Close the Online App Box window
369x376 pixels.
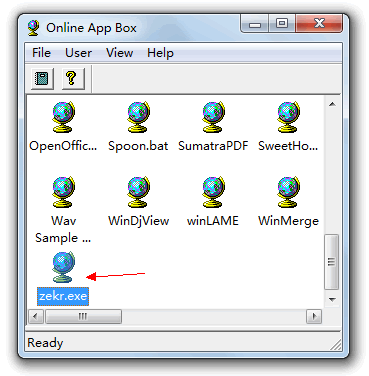coord(319,24)
